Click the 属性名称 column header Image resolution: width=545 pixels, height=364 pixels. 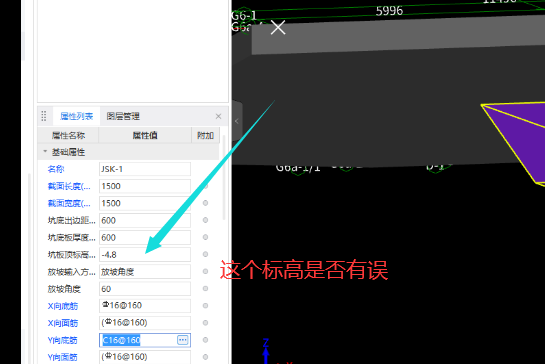tap(68, 135)
